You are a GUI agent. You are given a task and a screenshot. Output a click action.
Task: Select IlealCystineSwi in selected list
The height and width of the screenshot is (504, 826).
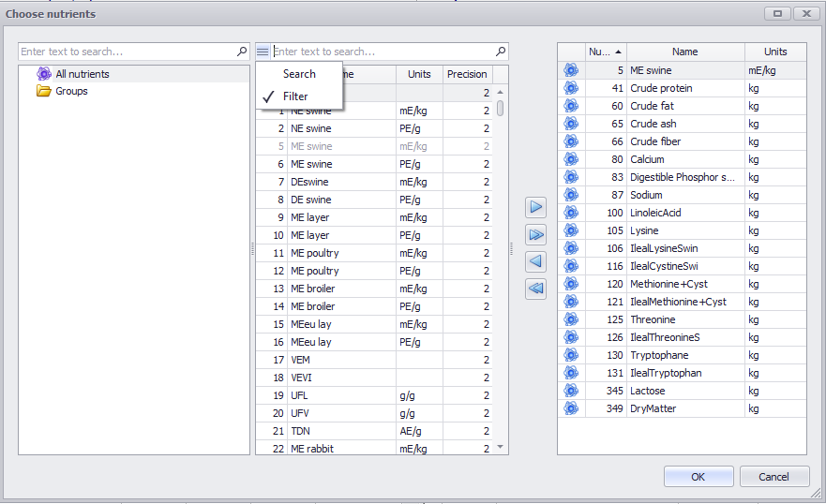683,266
